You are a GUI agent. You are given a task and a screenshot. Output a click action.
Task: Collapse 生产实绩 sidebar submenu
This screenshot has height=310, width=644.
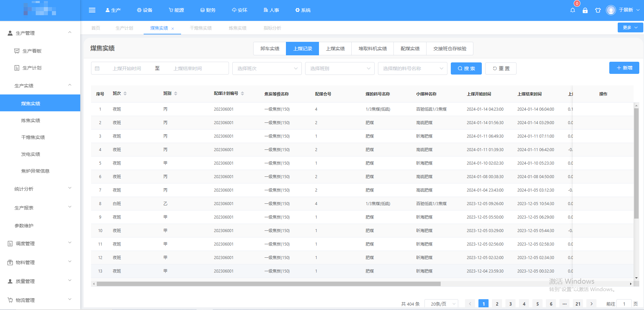[x=40, y=86]
